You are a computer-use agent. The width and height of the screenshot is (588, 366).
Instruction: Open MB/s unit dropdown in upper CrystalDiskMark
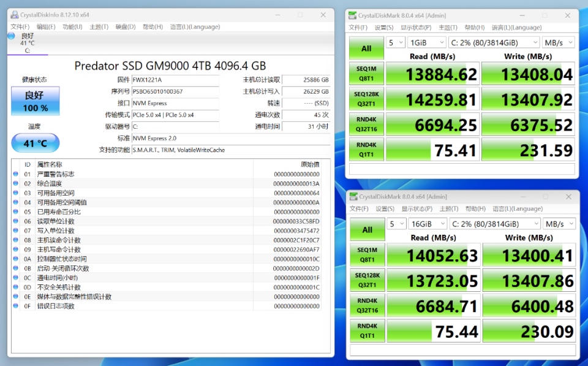[559, 42]
